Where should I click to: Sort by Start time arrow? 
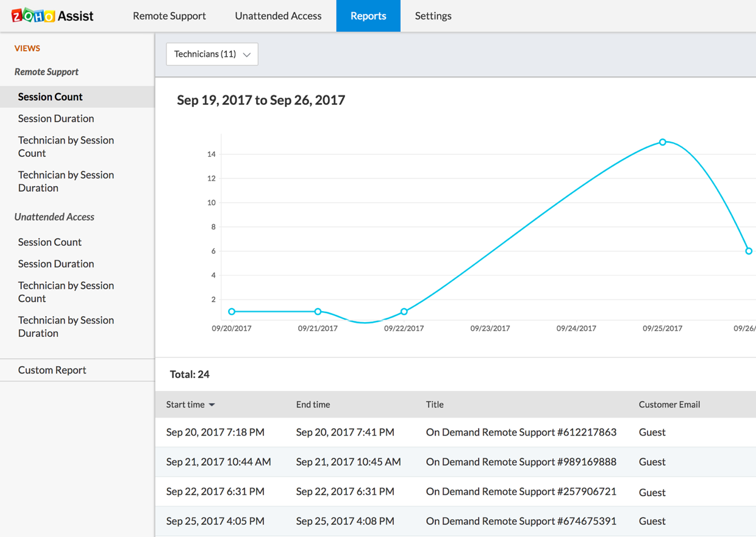point(212,405)
